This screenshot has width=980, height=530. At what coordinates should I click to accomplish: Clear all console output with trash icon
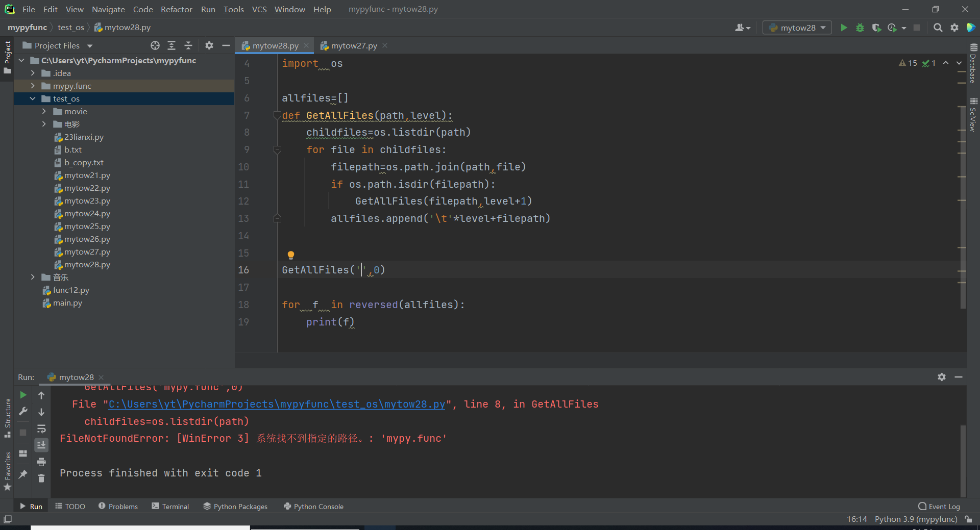coord(41,478)
